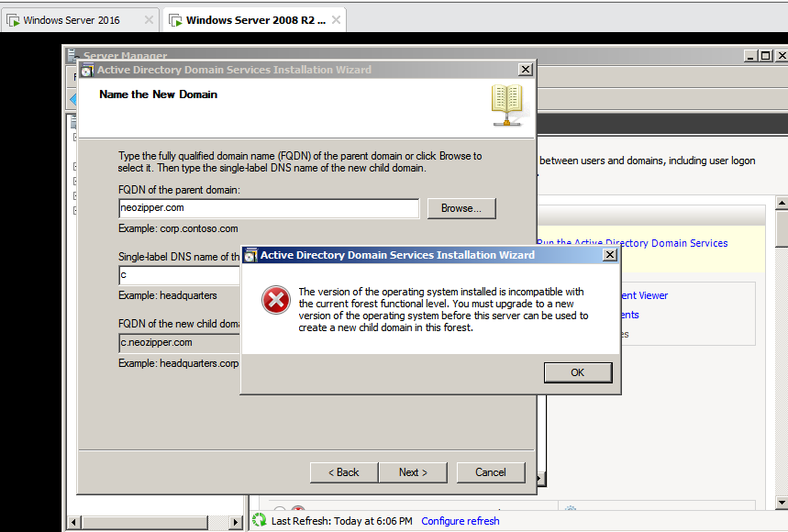Click the open book icon in the wizard header
The image size is (788, 532).
(507, 105)
